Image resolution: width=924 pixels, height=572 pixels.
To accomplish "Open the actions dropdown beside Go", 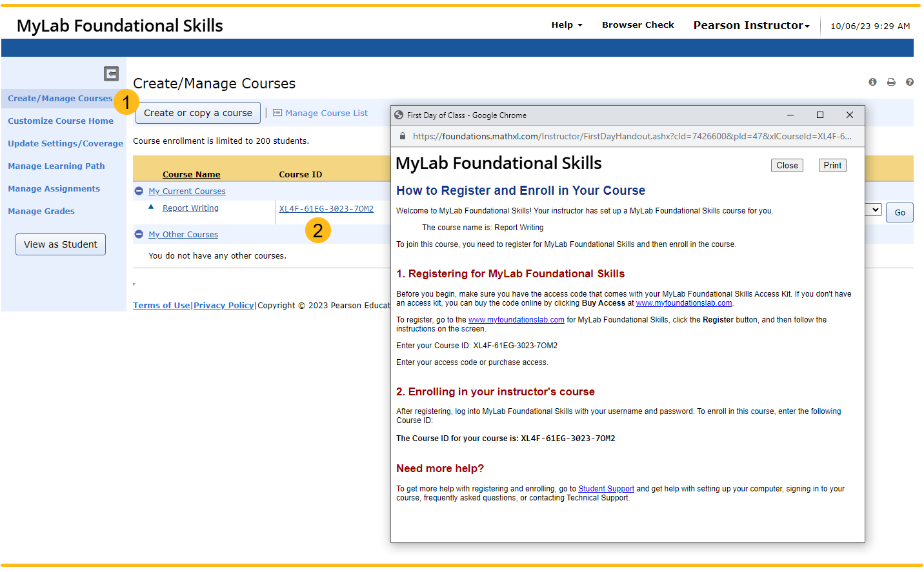I will (x=874, y=210).
